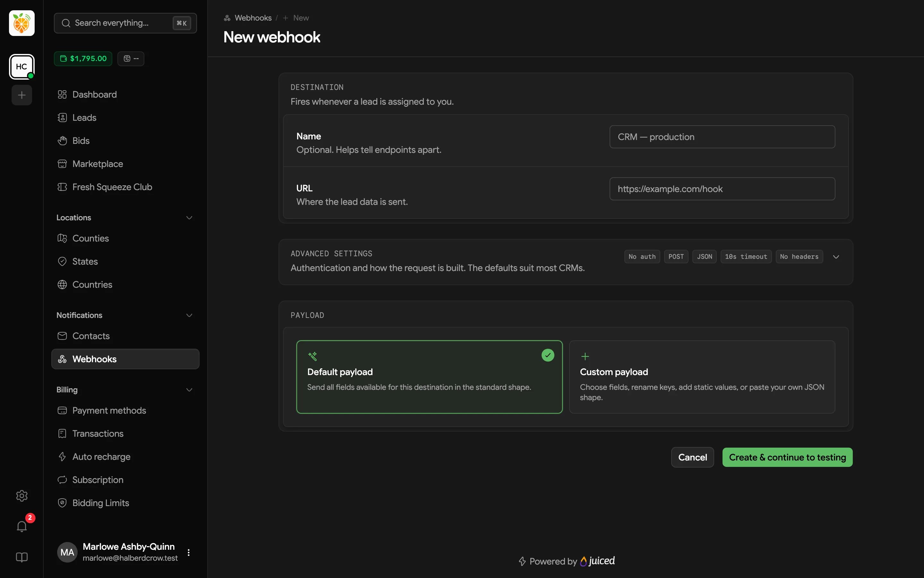924x578 pixels.
Task: Select the HC workspace avatar
Action: [x=22, y=66]
